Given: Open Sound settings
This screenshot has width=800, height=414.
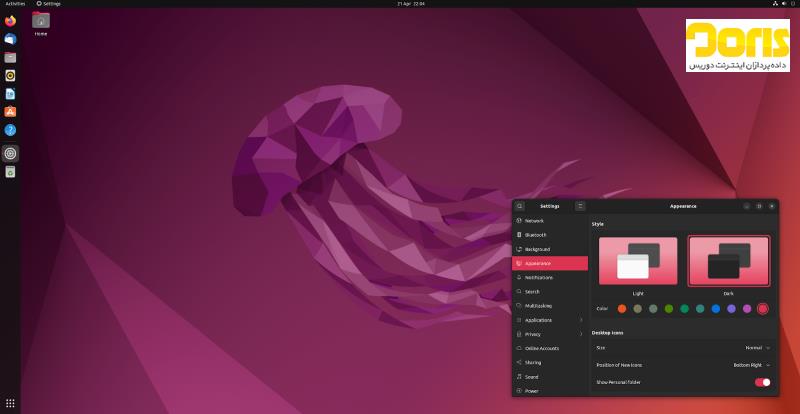Looking at the screenshot, I should [550, 377].
